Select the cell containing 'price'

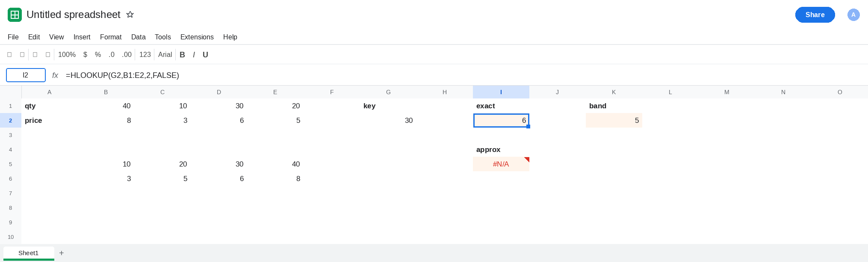pos(50,120)
